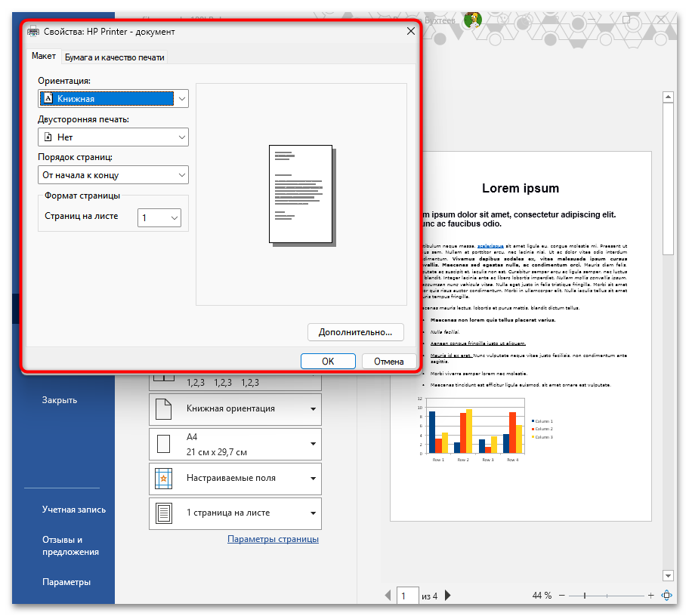The width and height of the screenshot is (689, 616).
Task: Click zoom out minus in Word preview
Action: pos(561,596)
